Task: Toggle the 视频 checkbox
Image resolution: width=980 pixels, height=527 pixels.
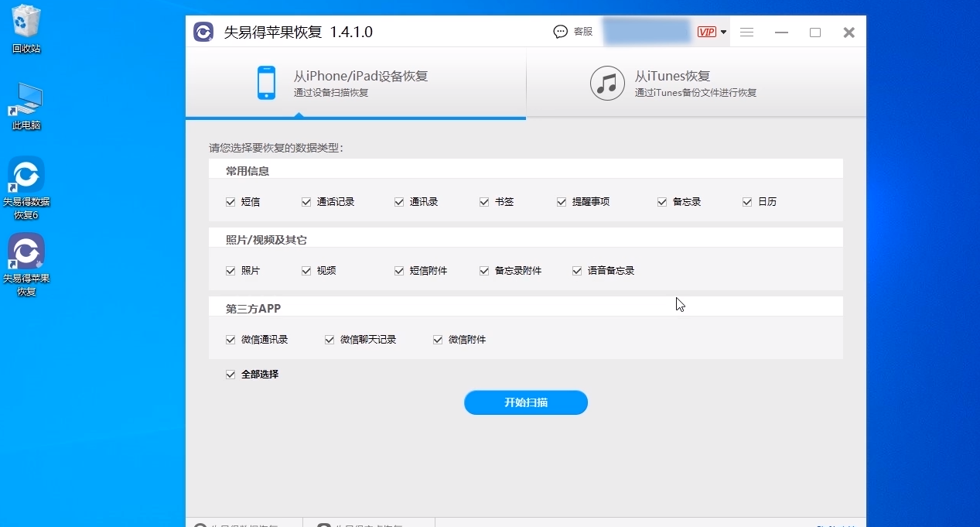Action: [306, 271]
